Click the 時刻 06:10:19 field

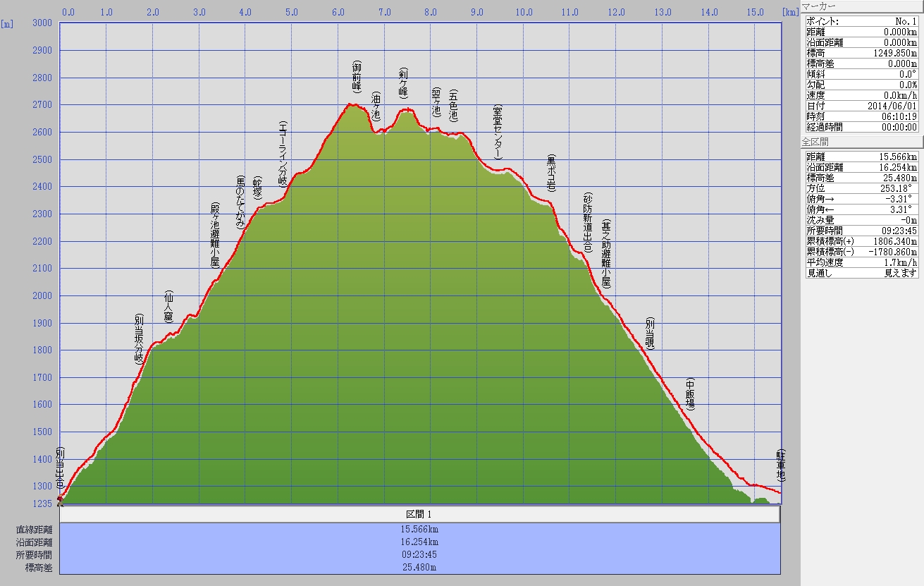(862, 116)
